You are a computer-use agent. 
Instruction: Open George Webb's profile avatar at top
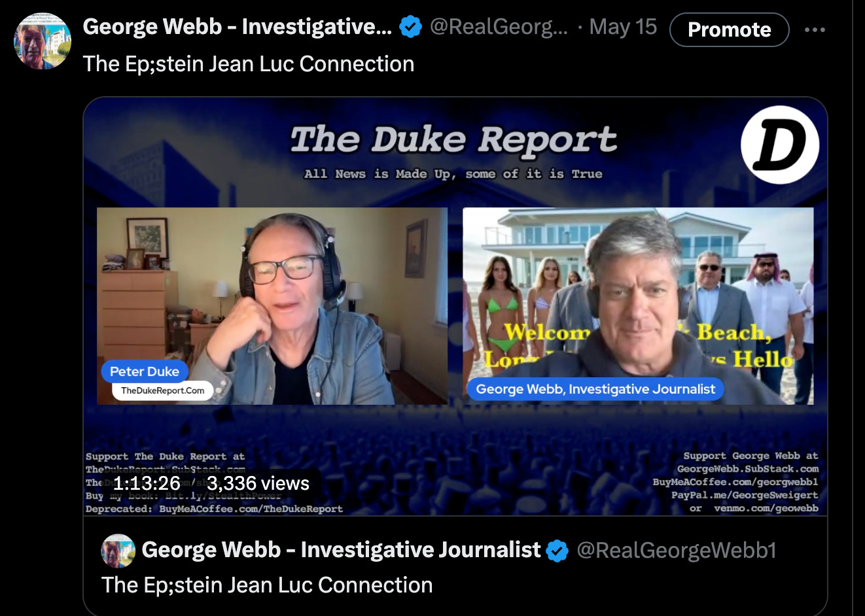pos(43,41)
